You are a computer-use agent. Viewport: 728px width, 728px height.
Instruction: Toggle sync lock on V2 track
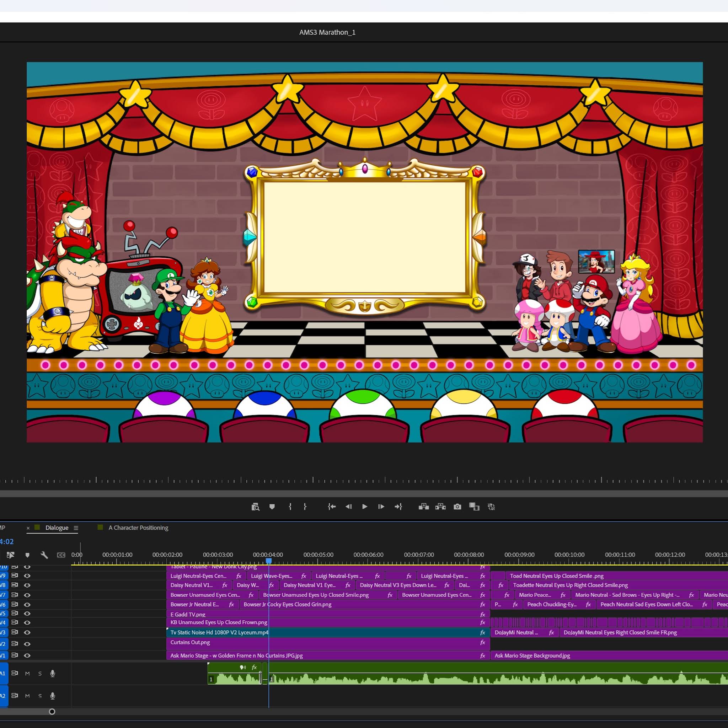coord(15,644)
